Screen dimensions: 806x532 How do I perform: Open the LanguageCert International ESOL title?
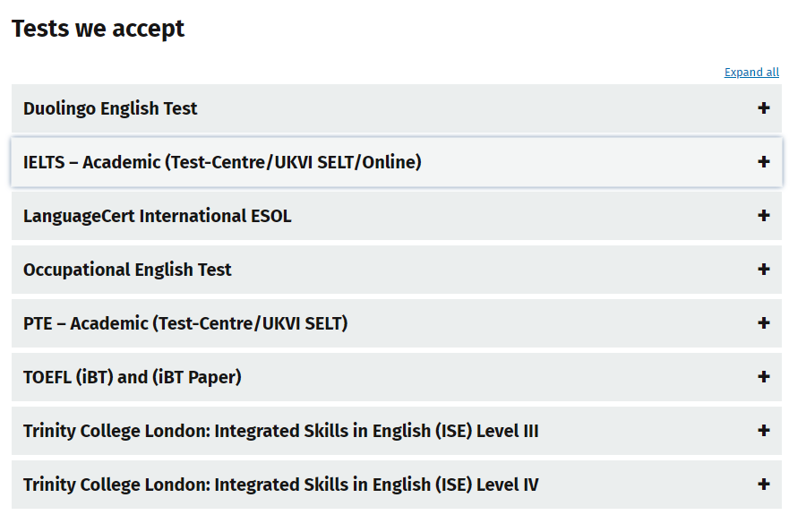[x=157, y=216]
